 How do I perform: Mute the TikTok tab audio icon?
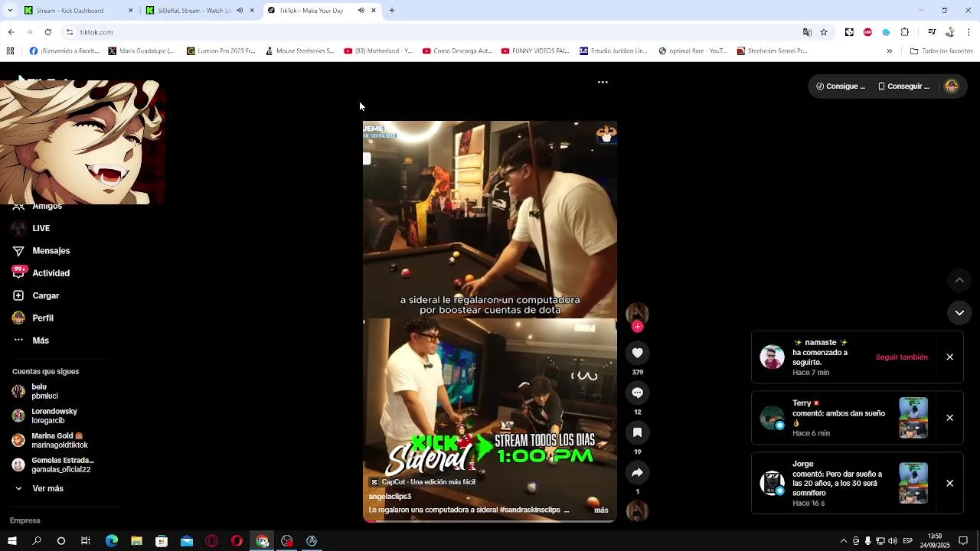[361, 11]
